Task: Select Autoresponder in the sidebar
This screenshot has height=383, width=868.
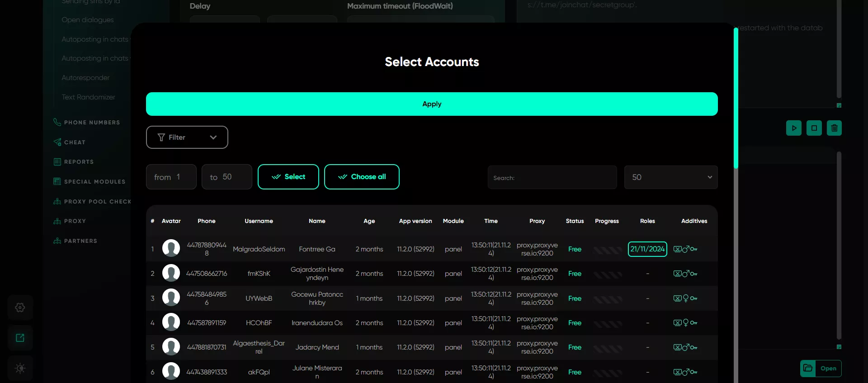Action: pos(85,78)
